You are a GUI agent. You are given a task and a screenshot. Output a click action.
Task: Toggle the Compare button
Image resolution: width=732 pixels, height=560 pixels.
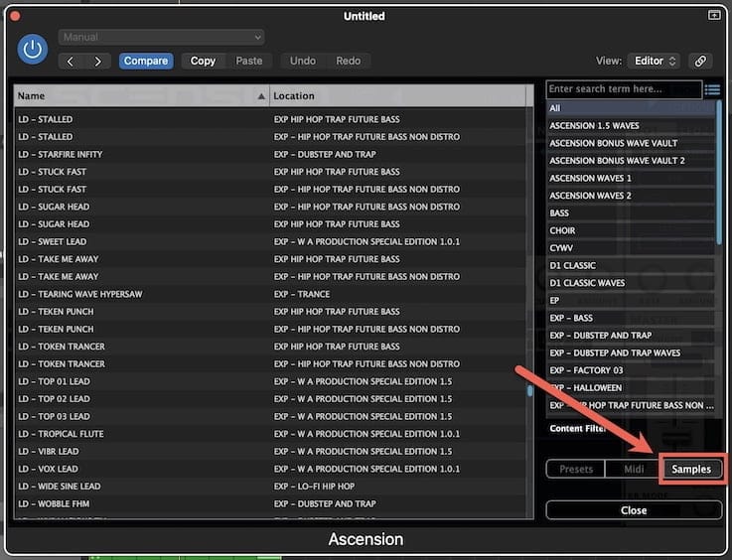pos(146,61)
